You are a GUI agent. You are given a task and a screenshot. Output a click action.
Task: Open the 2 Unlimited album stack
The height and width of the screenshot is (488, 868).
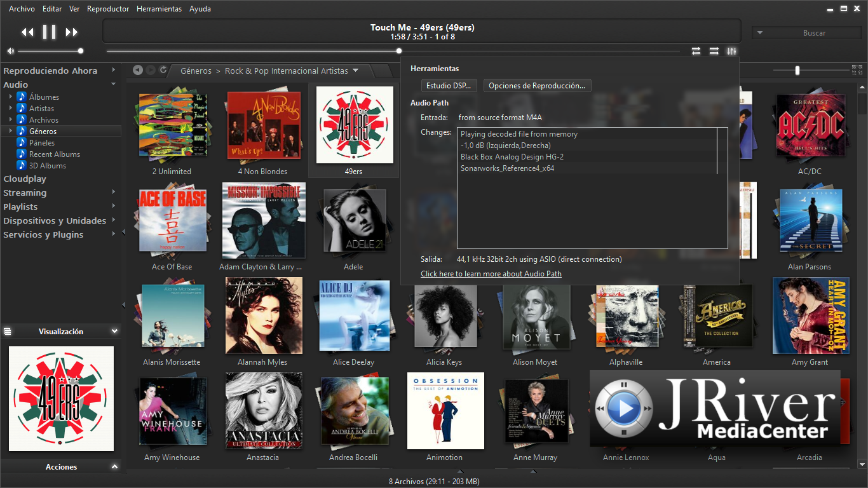[x=172, y=125]
